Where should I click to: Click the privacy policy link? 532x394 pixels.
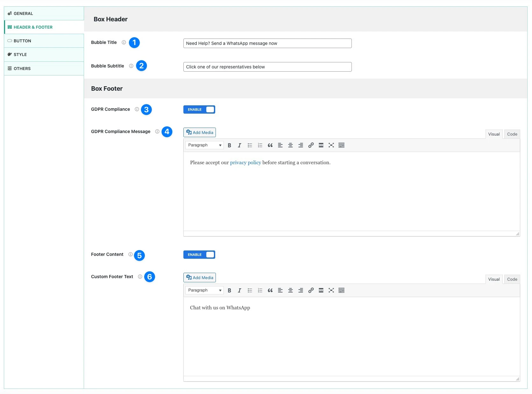pos(245,163)
